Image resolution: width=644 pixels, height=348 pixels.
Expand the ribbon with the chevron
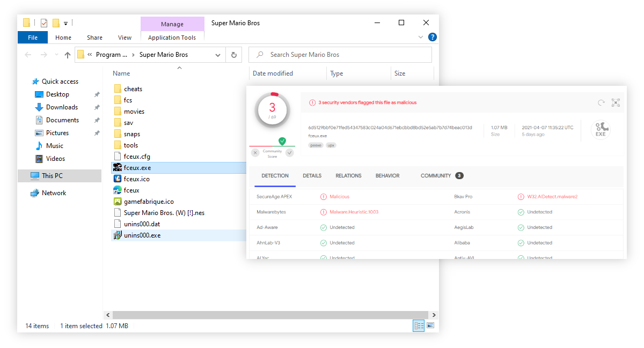click(x=421, y=38)
